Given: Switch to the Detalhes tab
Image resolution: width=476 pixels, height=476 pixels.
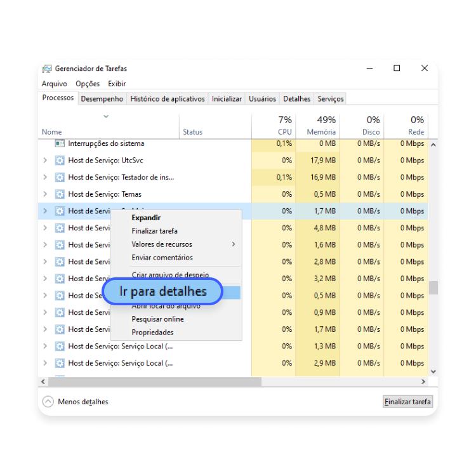Looking at the screenshot, I should [296, 99].
